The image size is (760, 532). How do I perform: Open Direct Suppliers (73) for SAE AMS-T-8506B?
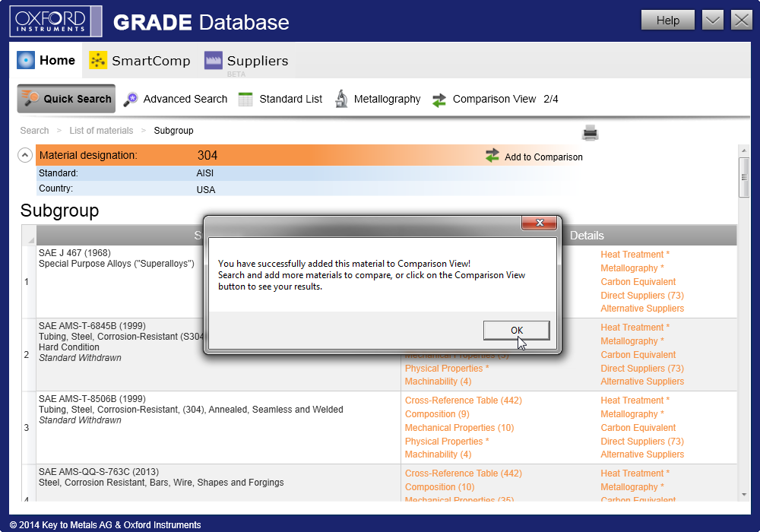tap(642, 441)
